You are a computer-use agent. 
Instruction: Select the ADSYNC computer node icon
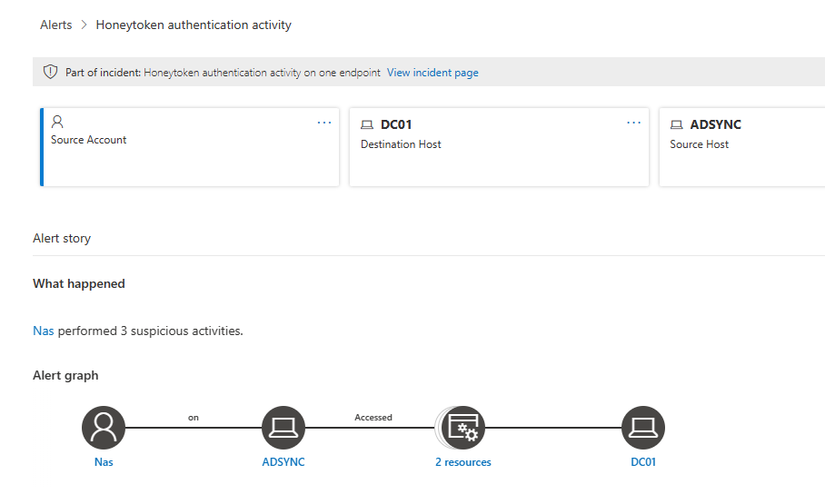pos(283,427)
